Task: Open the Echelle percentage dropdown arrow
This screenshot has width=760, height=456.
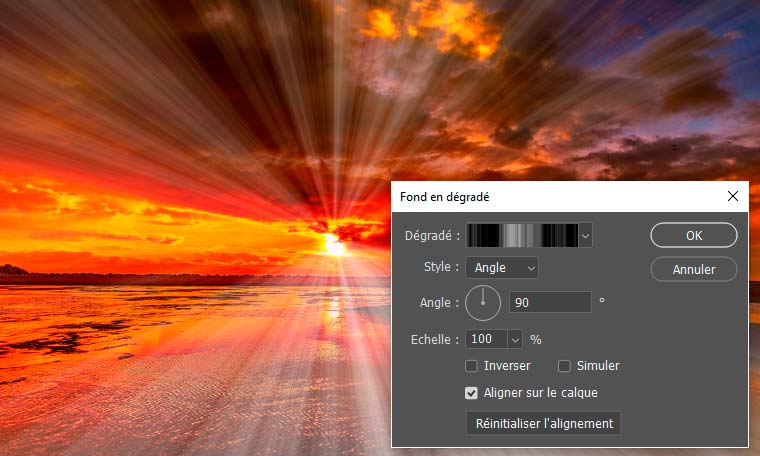Action: pyautogui.click(x=515, y=339)
